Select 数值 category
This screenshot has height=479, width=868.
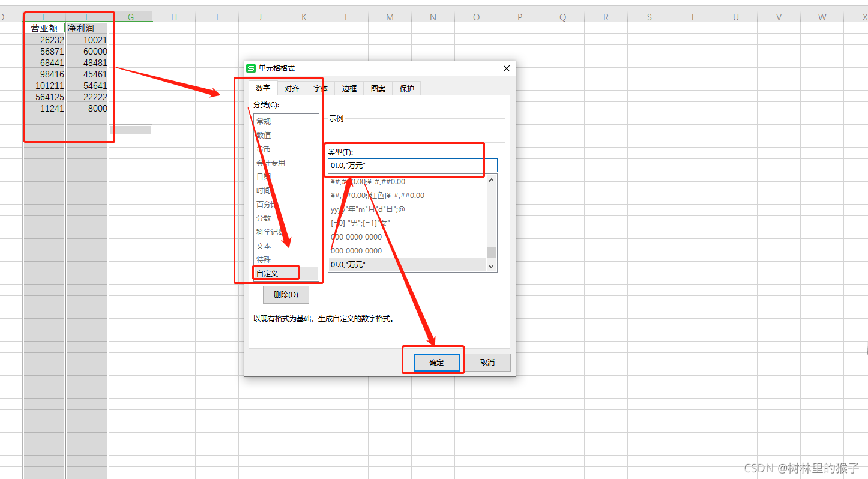tap(286, 135)
